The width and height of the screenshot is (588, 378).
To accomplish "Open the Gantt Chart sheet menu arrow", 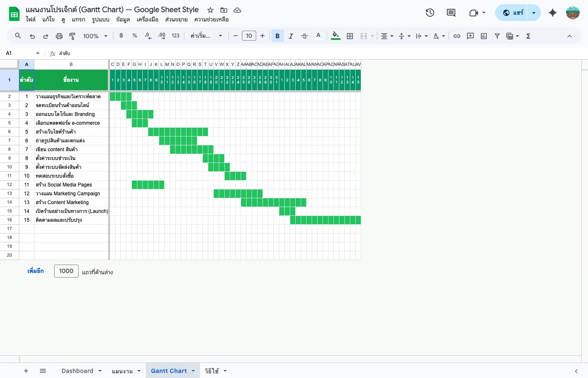I will 193,371.
